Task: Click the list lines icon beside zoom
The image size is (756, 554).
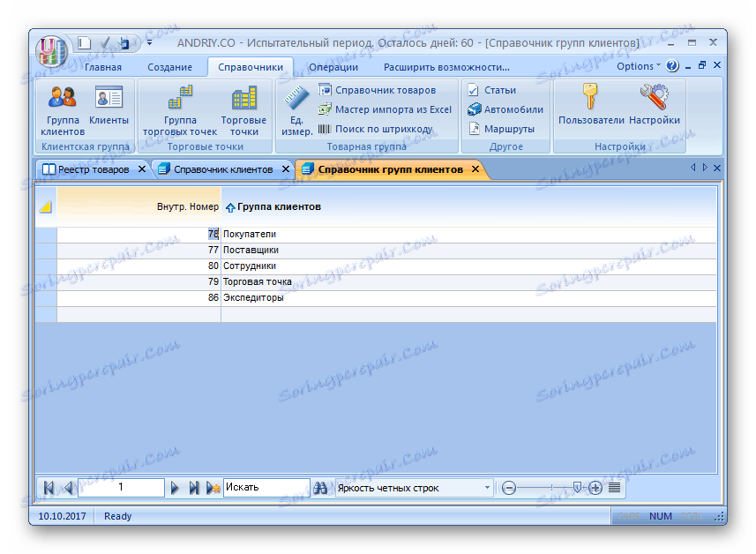Action: coord(614,488)
